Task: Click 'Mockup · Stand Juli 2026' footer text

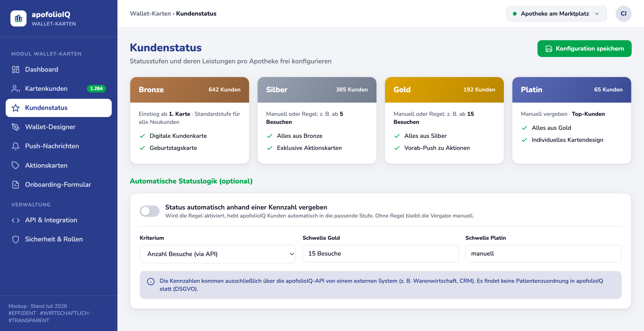Action: point(38,306)
